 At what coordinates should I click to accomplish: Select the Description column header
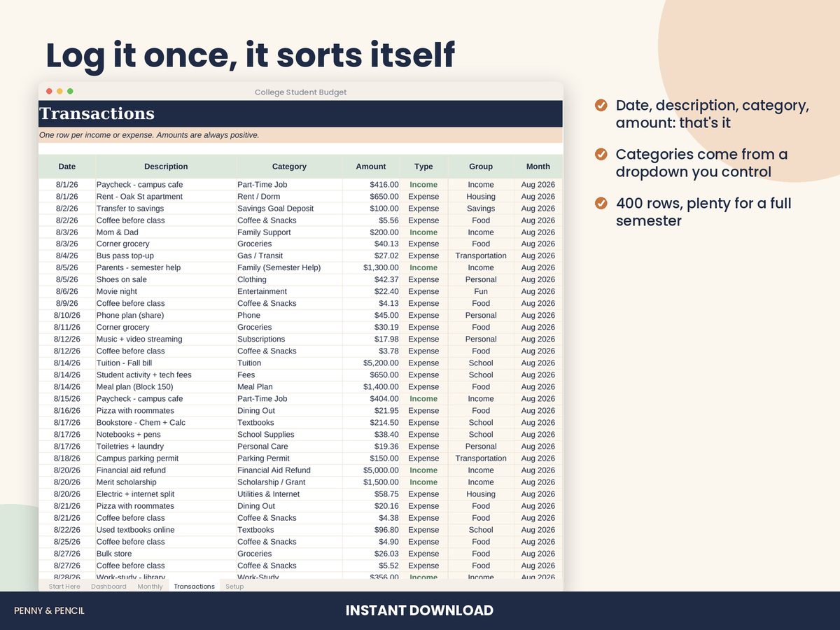click(166, 167)
